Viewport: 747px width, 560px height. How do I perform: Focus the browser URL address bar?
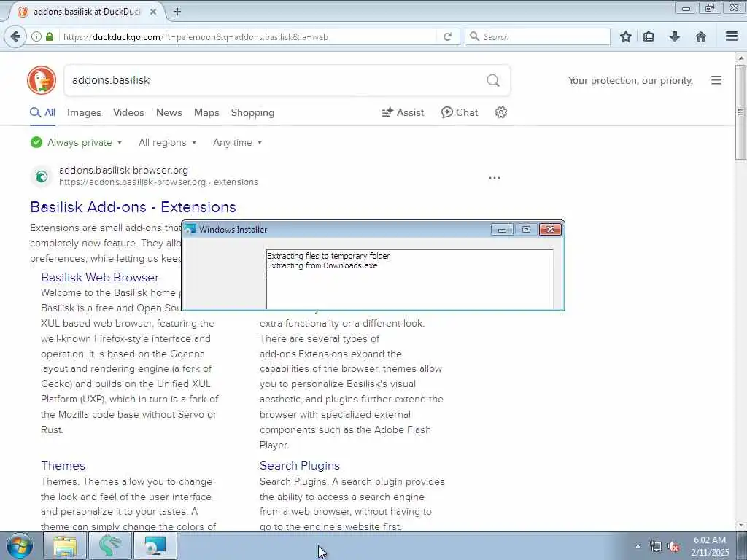pos(248,36)
